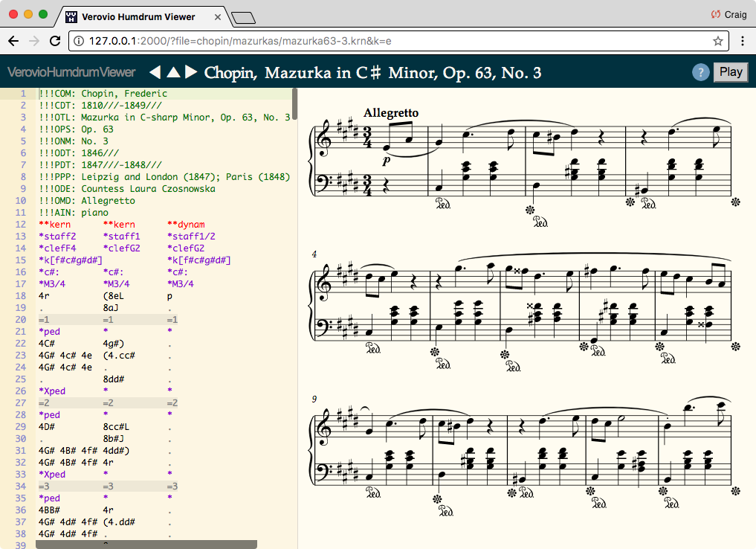Go to next work with right arrow
Image resolution: width=756 pixels, height=549 pixels.
coord(191,72)
